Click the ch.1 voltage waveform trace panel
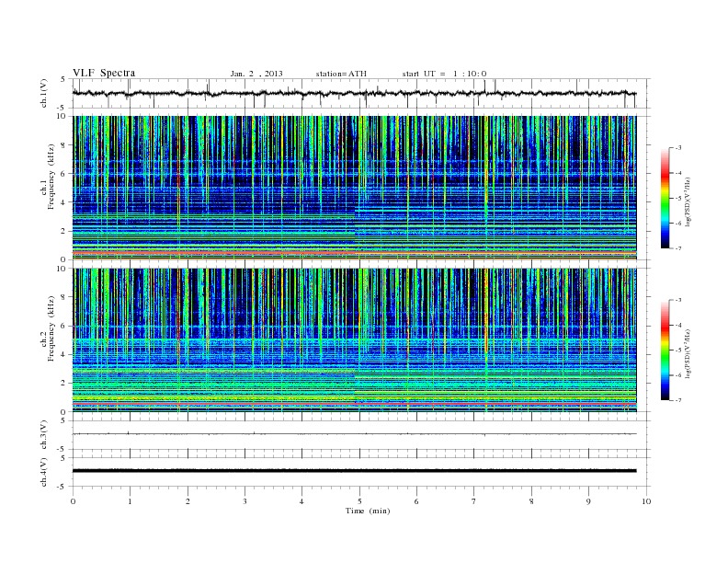 (x=360, y=93)
